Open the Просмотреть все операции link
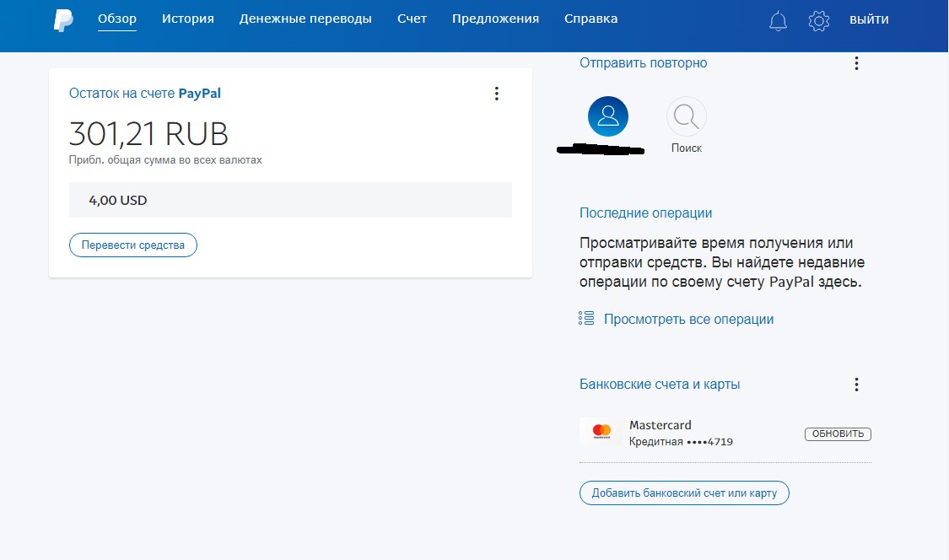Image resolution: width=949 pixels, height=560 pixels. click(688, 319)
